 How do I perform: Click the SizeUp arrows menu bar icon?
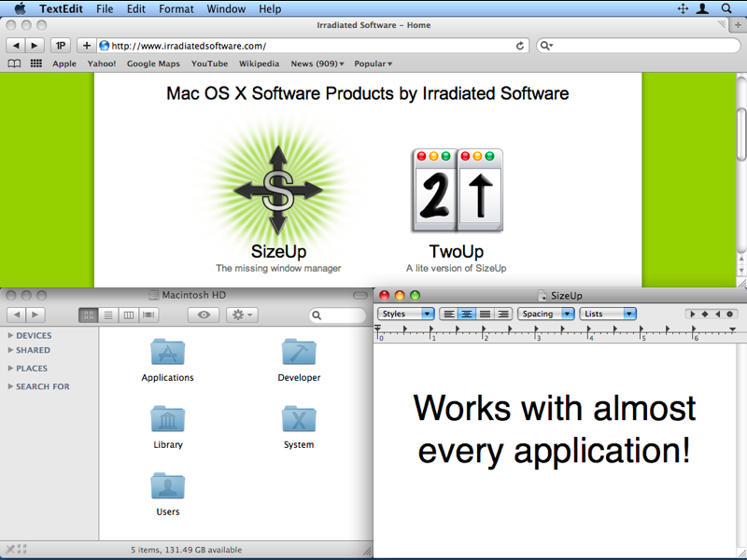[x=683, y=8]
